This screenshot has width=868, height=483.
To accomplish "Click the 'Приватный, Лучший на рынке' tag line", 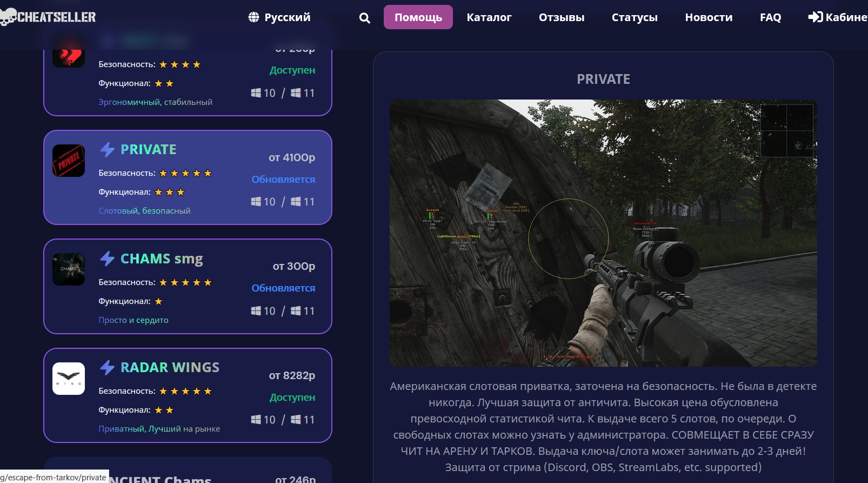I will tap(159, 429).
